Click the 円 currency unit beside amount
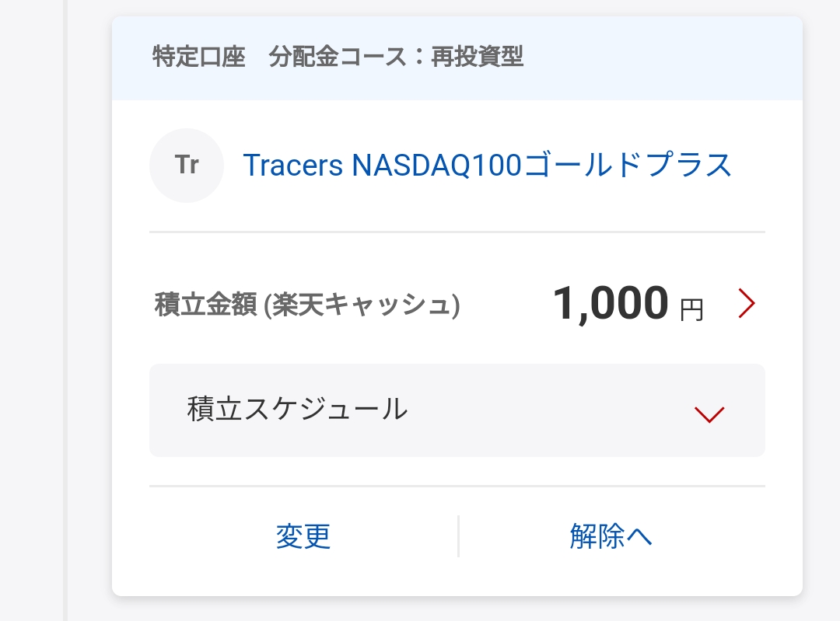 point(691,311)
